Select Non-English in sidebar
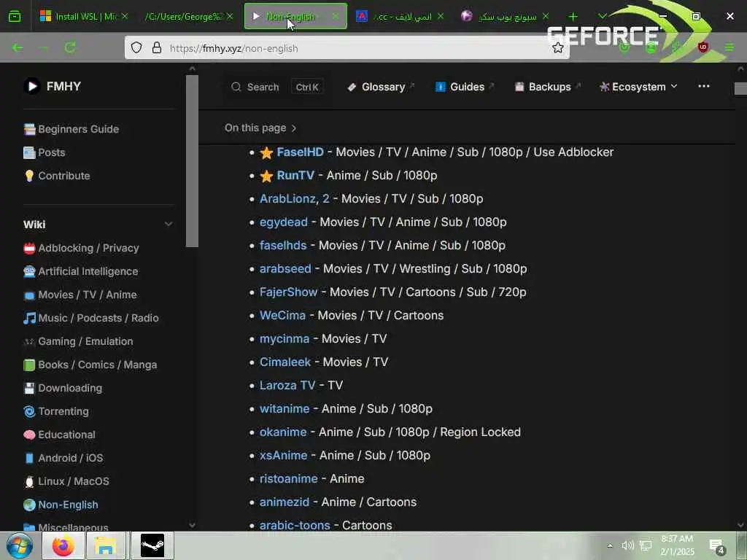This screenshot has width=747, height=560. pos(61,505)
